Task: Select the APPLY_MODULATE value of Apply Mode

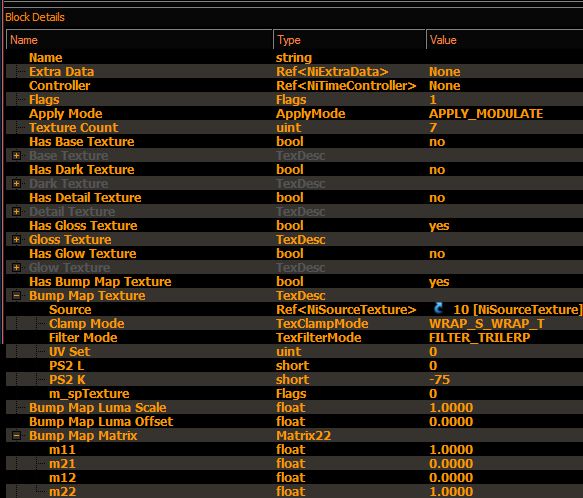Action: point(486,113)
